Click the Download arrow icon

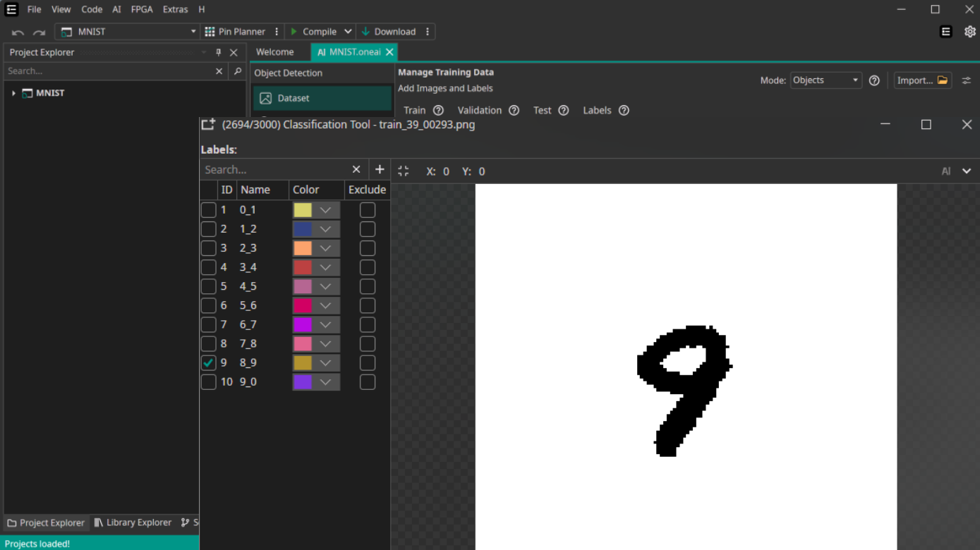click(365, 32)
